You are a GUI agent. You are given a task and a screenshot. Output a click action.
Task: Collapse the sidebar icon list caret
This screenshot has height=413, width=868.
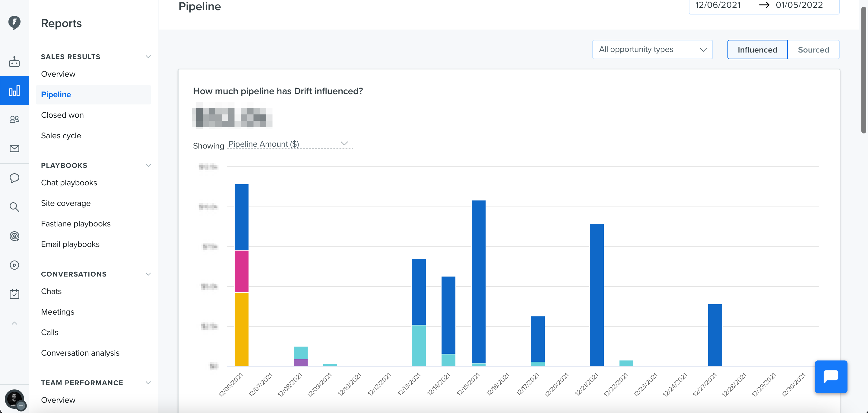[14, 323]
